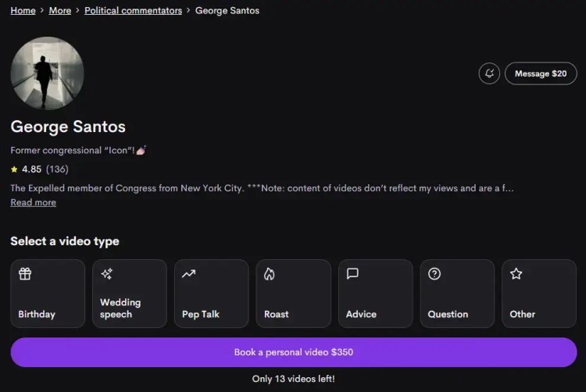The image size is (586, 392).
Task: Click the Wedding speech sparkle icon
Action: [107, 274]
